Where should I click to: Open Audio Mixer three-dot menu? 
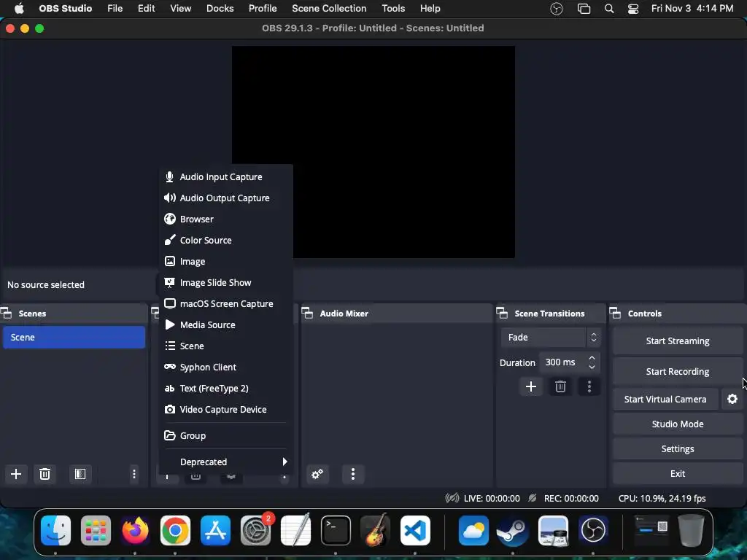pos(353,474)
